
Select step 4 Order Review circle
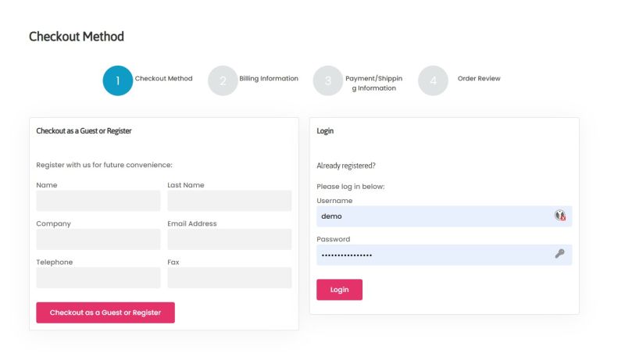(433, 80)
